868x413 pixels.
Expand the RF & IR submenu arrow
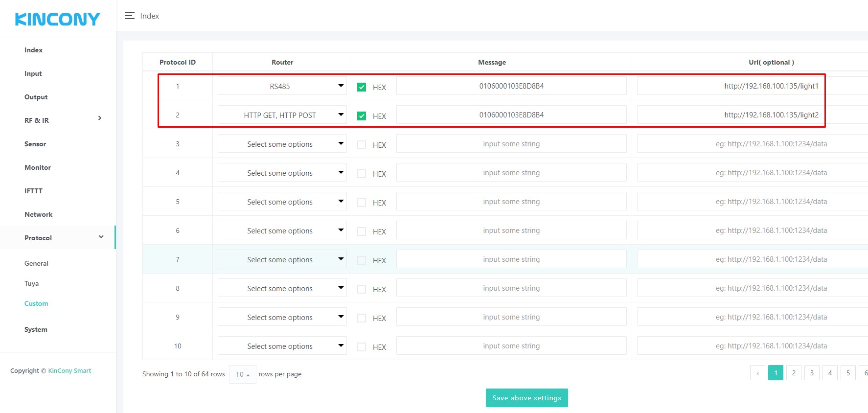100,118
